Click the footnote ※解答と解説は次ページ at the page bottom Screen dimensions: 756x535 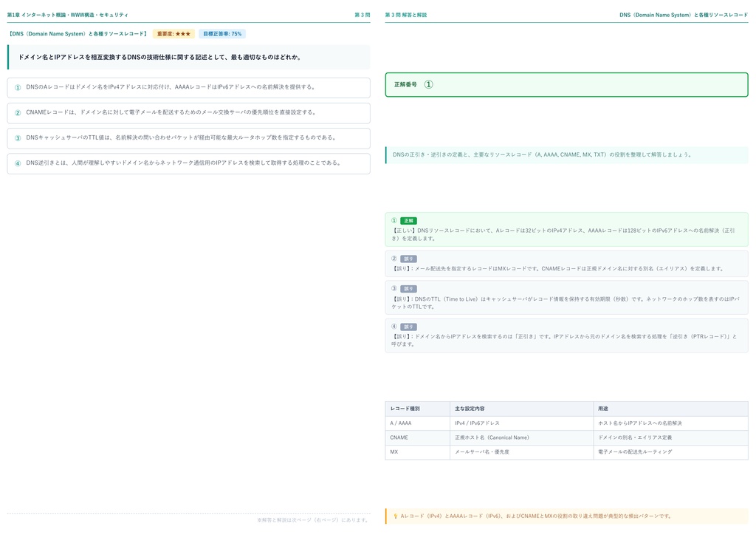313,520
